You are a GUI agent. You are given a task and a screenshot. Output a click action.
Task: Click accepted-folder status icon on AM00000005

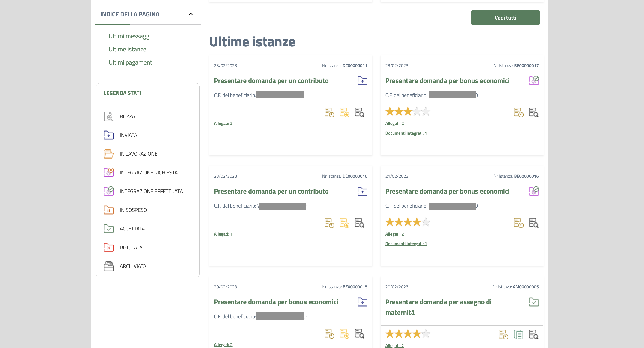click(533, 302)
